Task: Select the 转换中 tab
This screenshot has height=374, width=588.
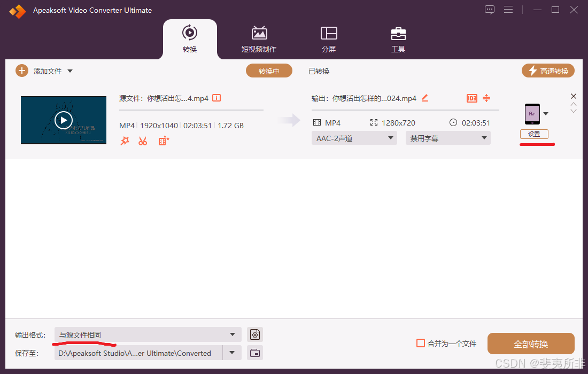Action: 269,71
